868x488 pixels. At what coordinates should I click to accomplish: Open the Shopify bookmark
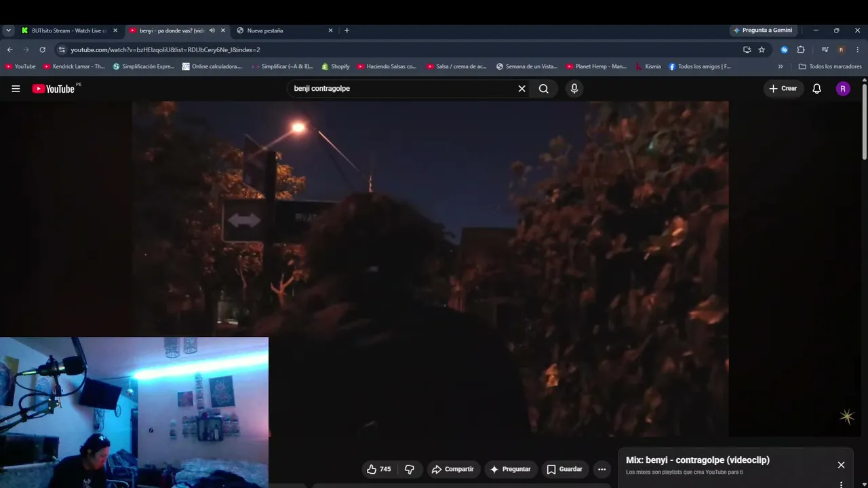coord(336,66)
